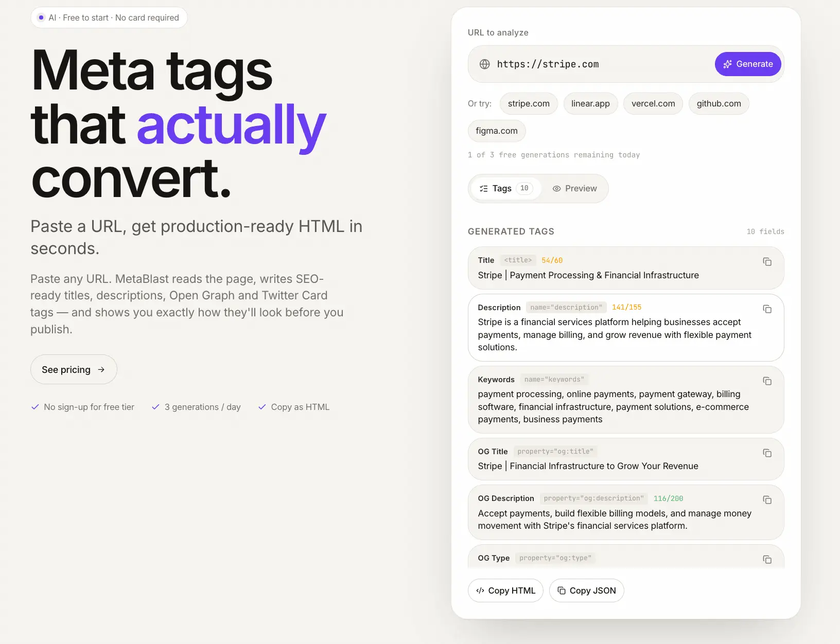
Task: Switch to the Tags tab
Action: (505, 188)
